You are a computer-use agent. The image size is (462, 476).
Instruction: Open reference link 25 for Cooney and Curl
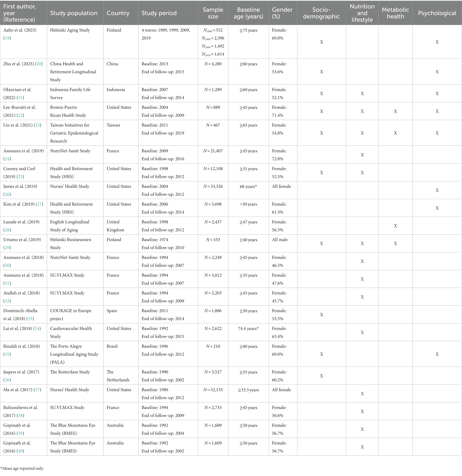(20, 177)
